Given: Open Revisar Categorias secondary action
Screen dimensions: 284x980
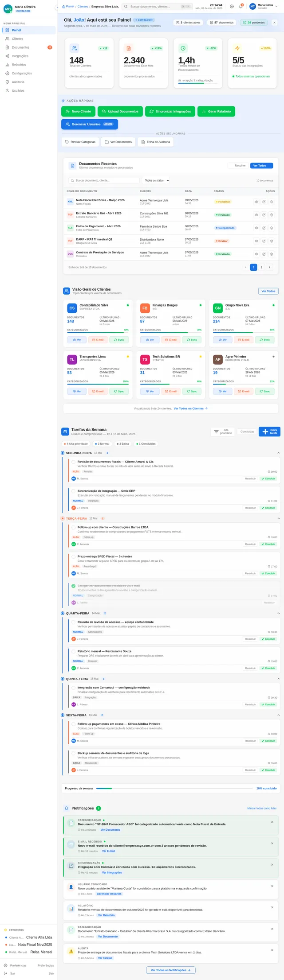Looking at the screenshot, I should [80, 142].
